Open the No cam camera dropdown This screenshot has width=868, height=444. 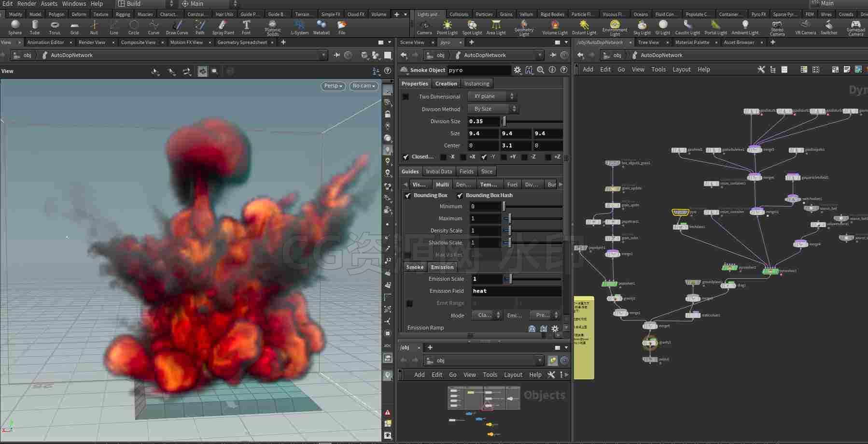click(x=364, y=86)
